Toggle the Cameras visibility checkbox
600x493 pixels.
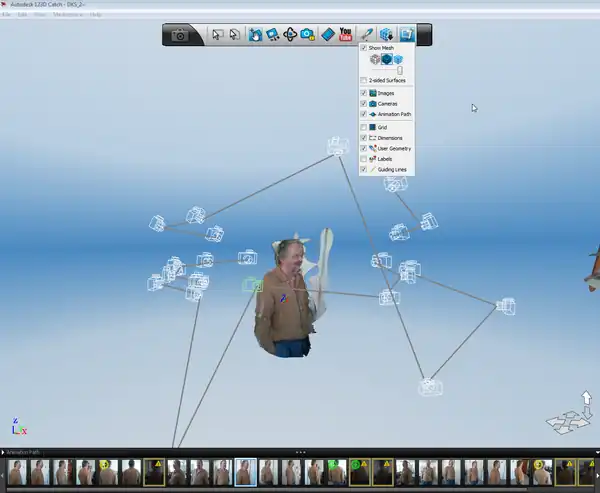click(x=364, y=104)
